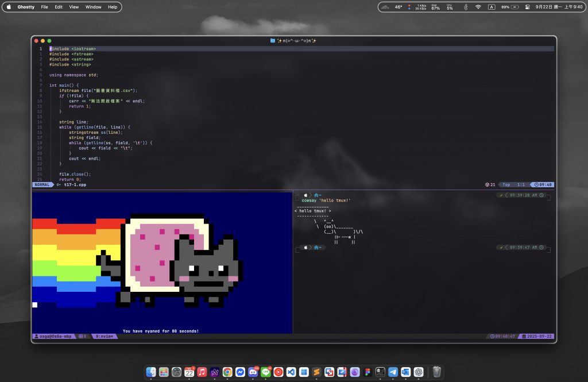This screenshot has height=382, width=588.
Task: Open the Help menu
Action: pos(113,7)
